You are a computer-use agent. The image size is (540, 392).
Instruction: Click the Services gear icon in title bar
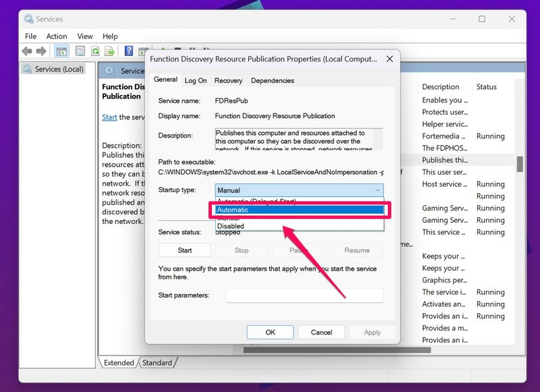coord(28,19)
